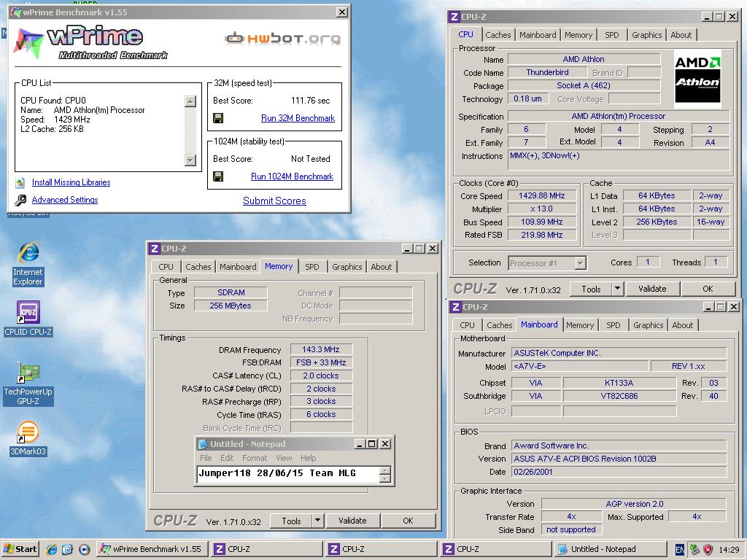
Task: Click Validate in CPU-Z Memory window
Action: [352, 521]
